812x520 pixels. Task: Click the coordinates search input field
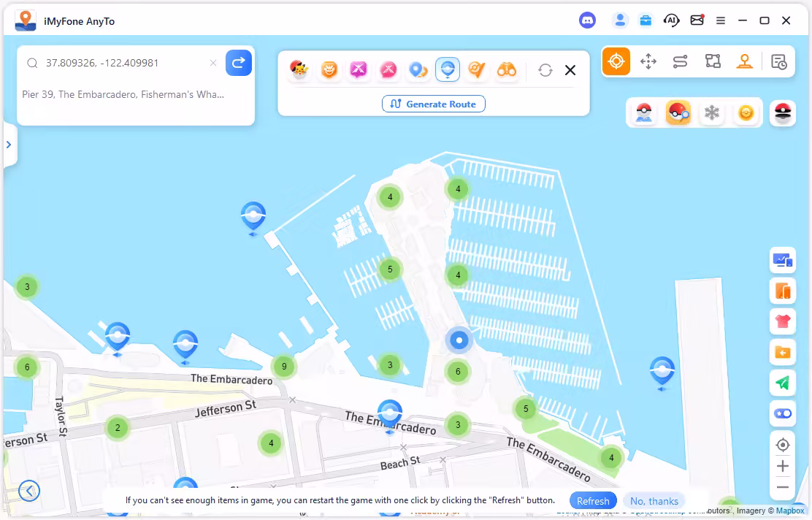(x=117, y=63)
